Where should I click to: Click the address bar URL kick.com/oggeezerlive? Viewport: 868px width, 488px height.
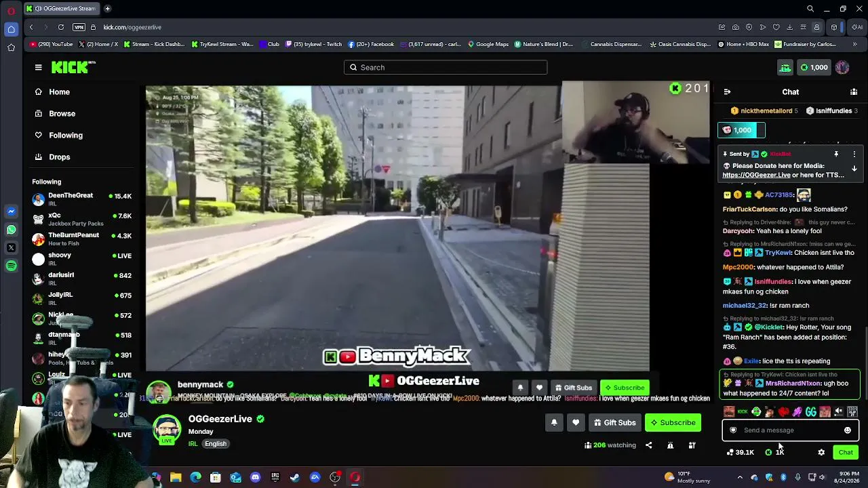132,27
